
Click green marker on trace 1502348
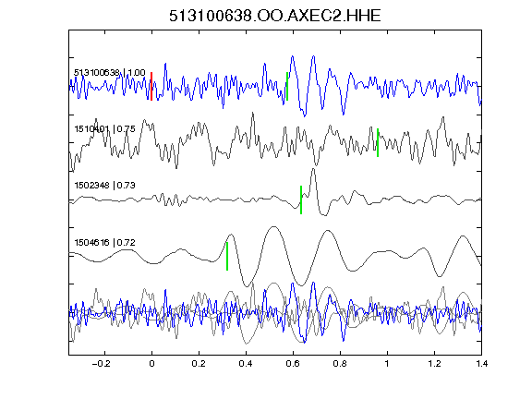point(301,199)
